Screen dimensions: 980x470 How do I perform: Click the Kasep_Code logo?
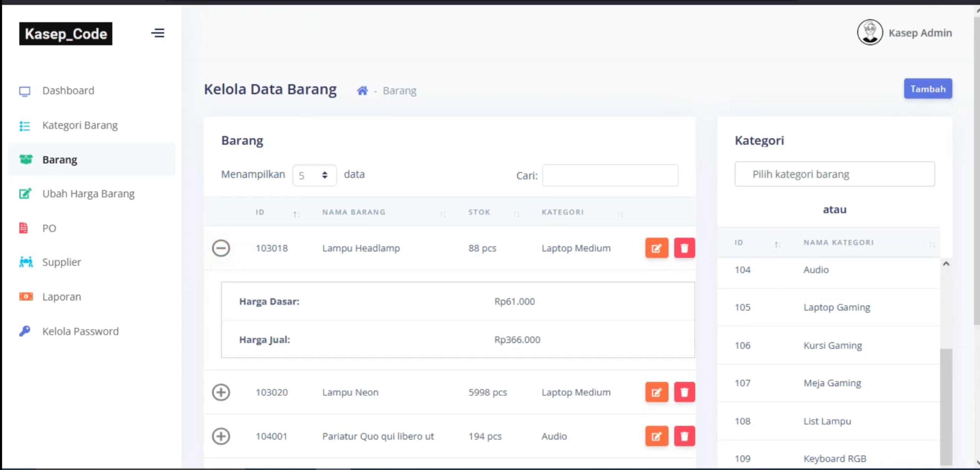(66, 34)
